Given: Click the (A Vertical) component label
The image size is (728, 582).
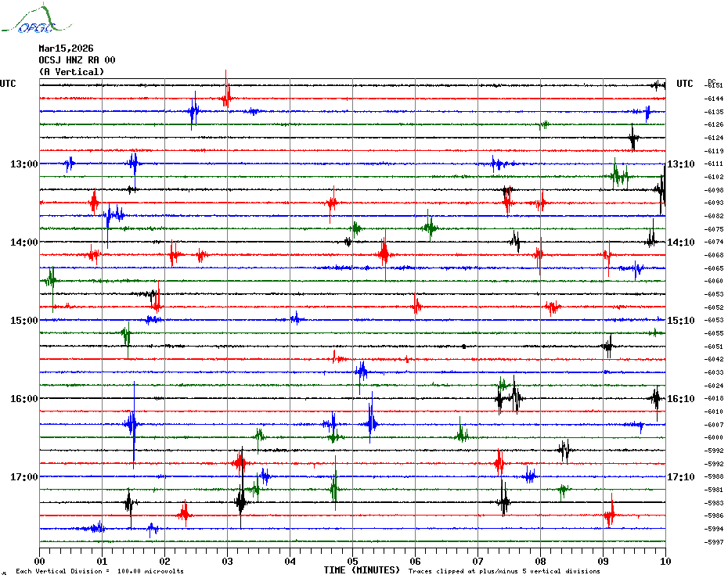Looking at the screenshot, I should point(71,71).
